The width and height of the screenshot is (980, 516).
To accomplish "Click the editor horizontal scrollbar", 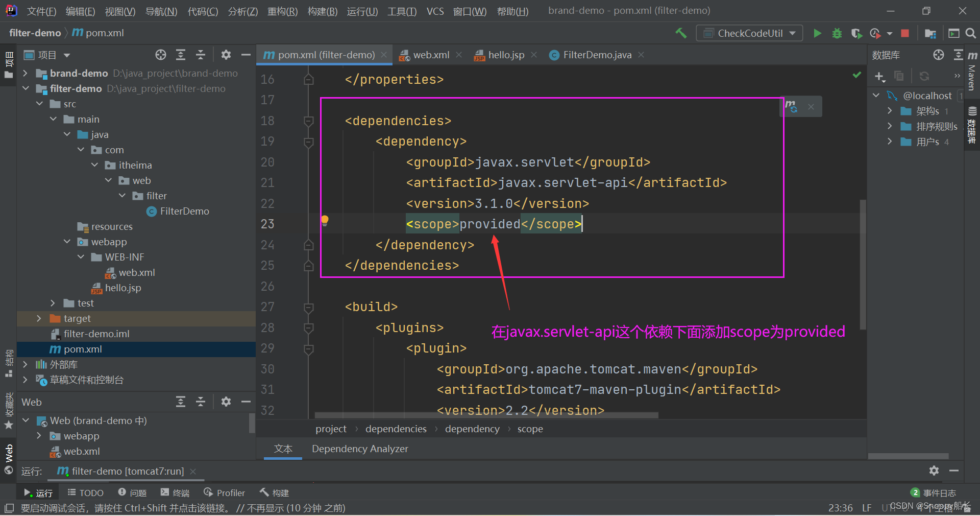I will click(x=486, y=415).
